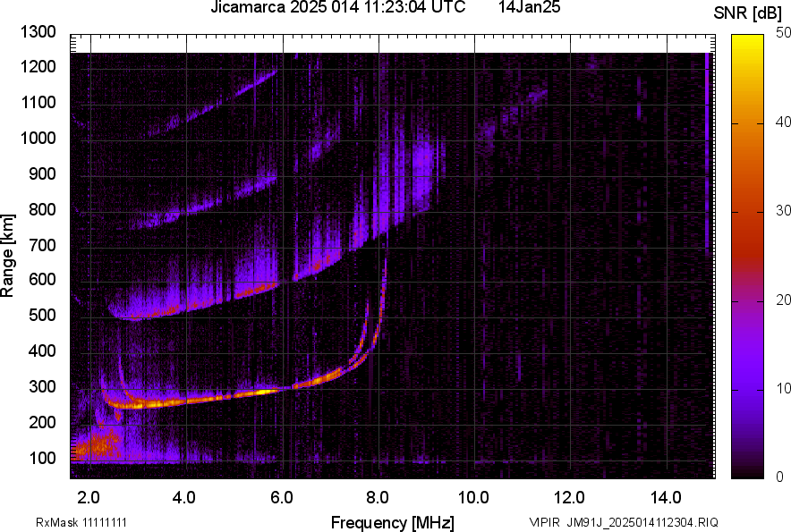This screenshot has height=532, width=791.
Task: Click the RxMask 11111111 label
Action: coord(81,522)
